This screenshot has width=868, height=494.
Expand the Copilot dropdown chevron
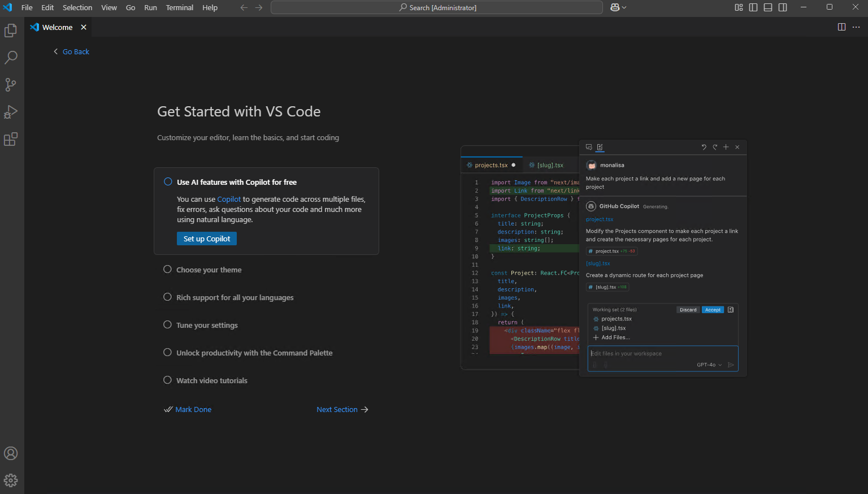pos(624,7)
